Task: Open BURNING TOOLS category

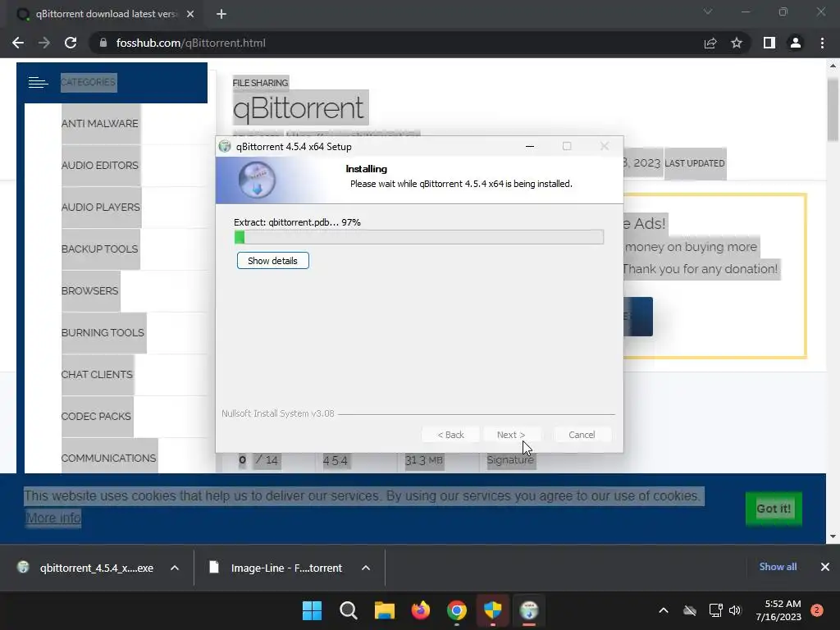Action: pyautogui.click(x=103, y=333)
